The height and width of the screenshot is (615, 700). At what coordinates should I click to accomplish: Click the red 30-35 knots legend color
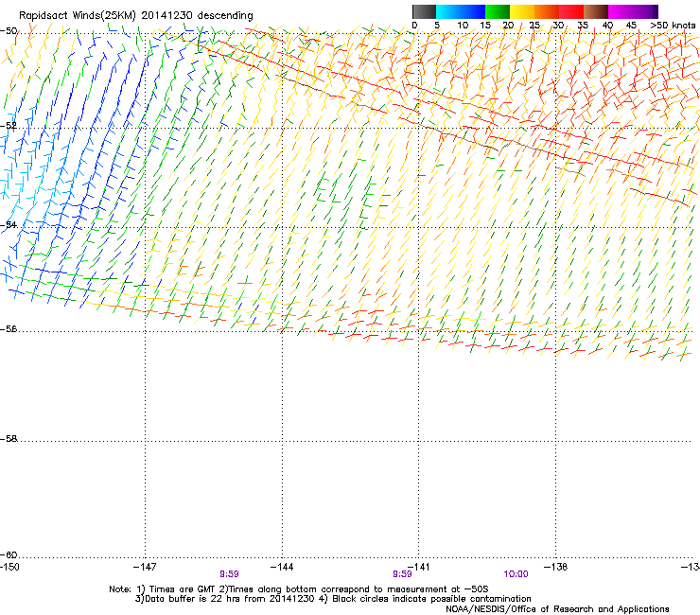point(571,11)
